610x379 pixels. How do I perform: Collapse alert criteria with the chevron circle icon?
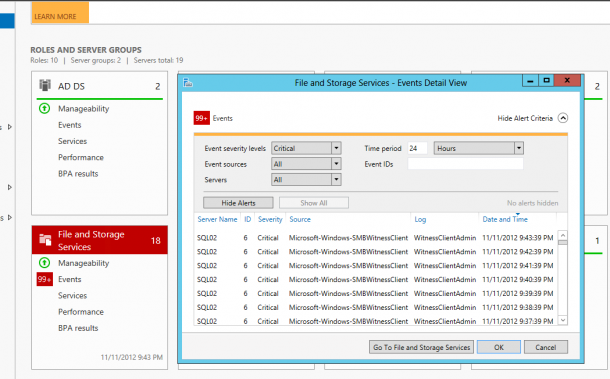point(563,118)
